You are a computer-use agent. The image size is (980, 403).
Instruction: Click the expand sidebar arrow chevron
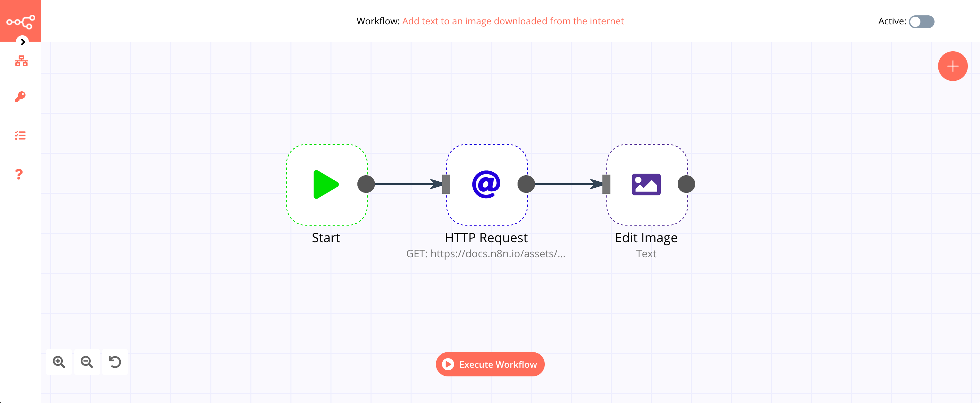[22, 42]
